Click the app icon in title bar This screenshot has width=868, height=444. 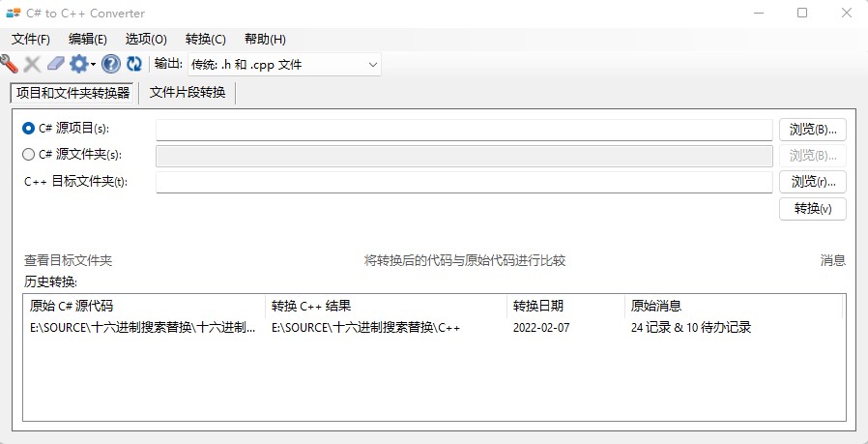click(14, 13)
